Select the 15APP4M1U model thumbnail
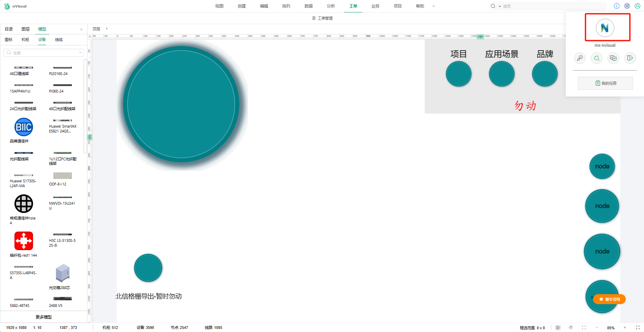644x332 pixels. [x=24, y=85]
